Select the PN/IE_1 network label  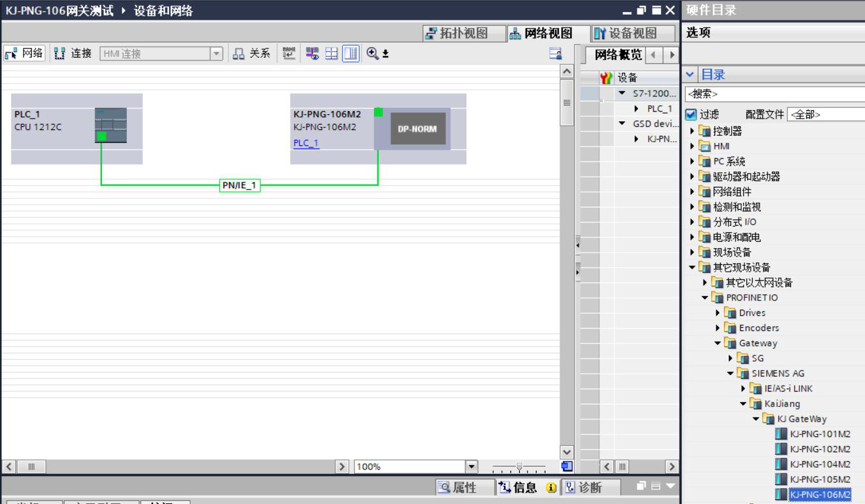(x=239, y=186)
